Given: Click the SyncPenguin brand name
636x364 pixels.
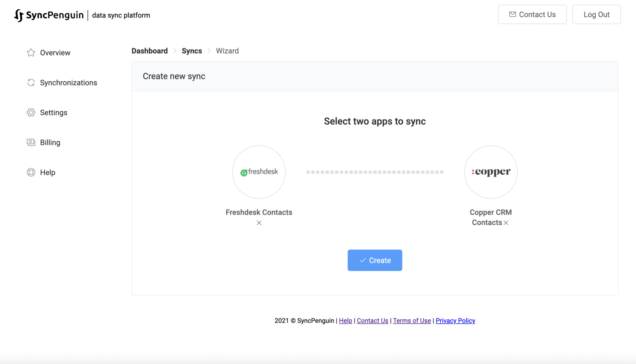Looking at the screenshot, I should [55, 15].
